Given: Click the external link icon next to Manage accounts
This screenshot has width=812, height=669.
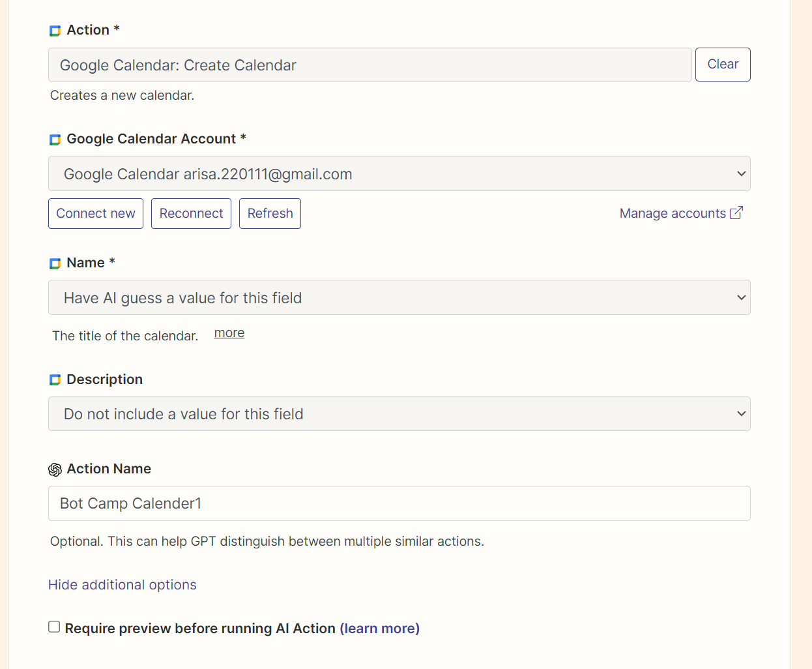Looking at the screenshot, I should [x=736, y=213].
